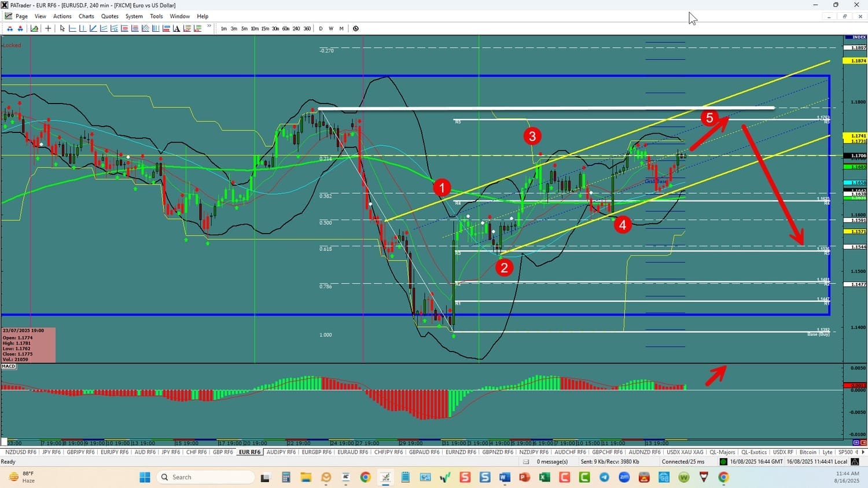Switch to the EURGBP RF6 tab
Viewport: 868px width, 488px height.
click(x=317, y=452)
